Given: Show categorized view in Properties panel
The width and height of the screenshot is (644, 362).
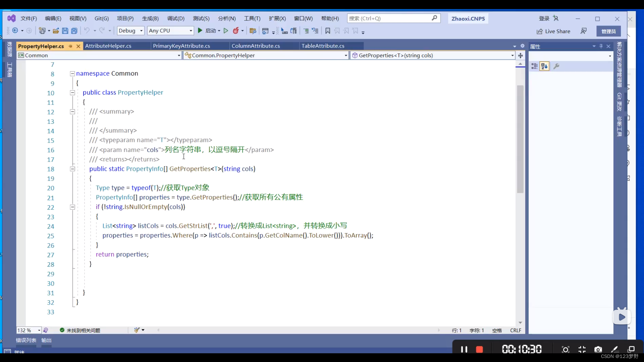Looking at the screenshot, I should pyautogui.click(x=534, y=66).
